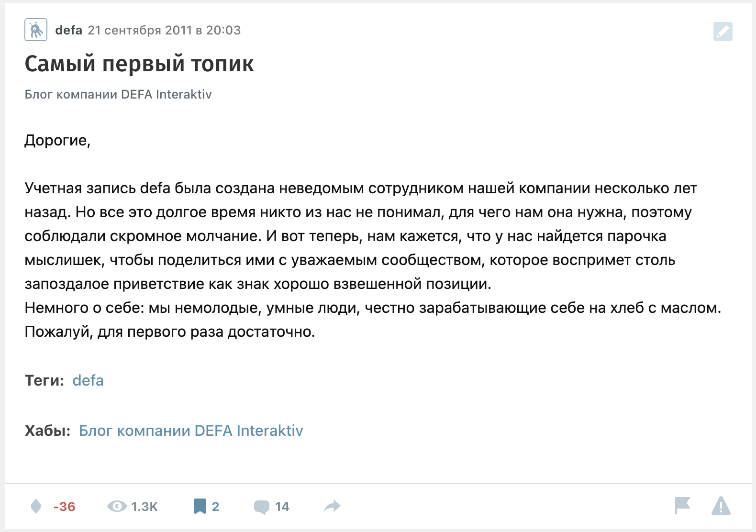The height and width of the screenshot is (532, 756).
Task: Upvote the post with the vote icon
Action: (x=35, y=506)
